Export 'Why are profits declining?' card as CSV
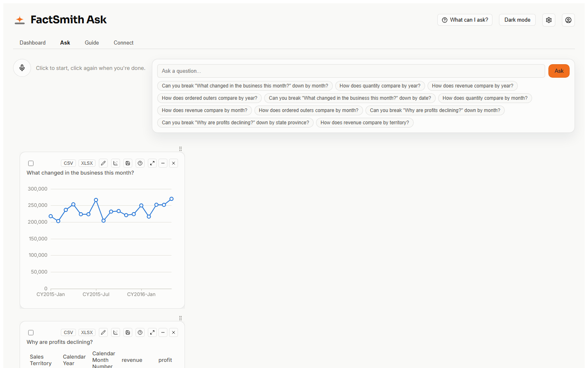The image size is (588, 368). [x=69, y=332]
